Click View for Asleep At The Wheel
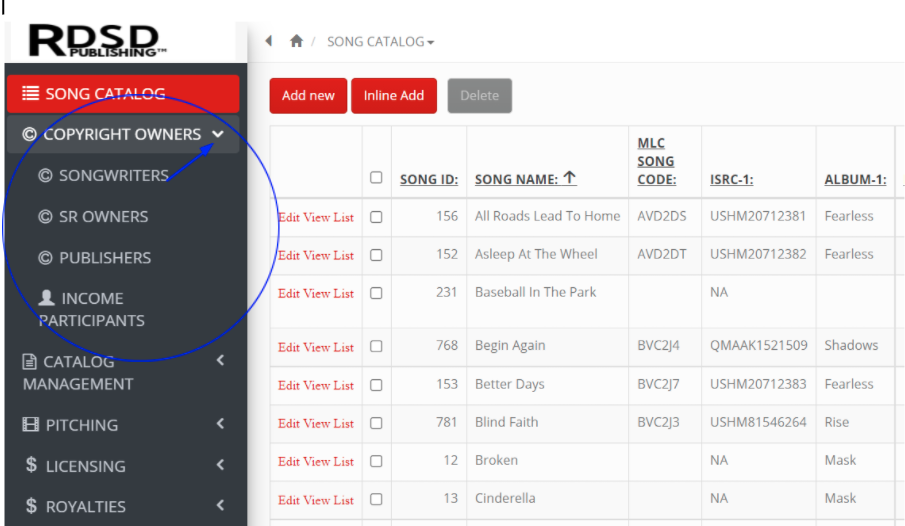The width and height of the screenshot is (905, 526). (x=316, y=256)
